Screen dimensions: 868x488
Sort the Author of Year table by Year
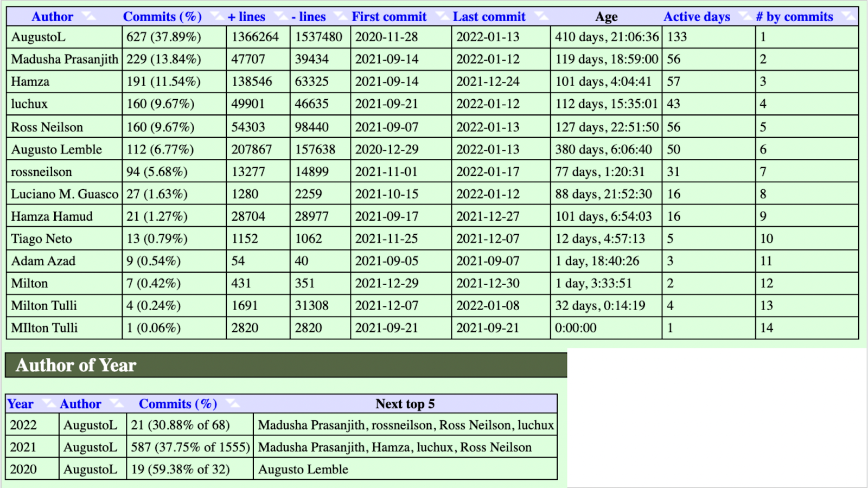[20, 404]
